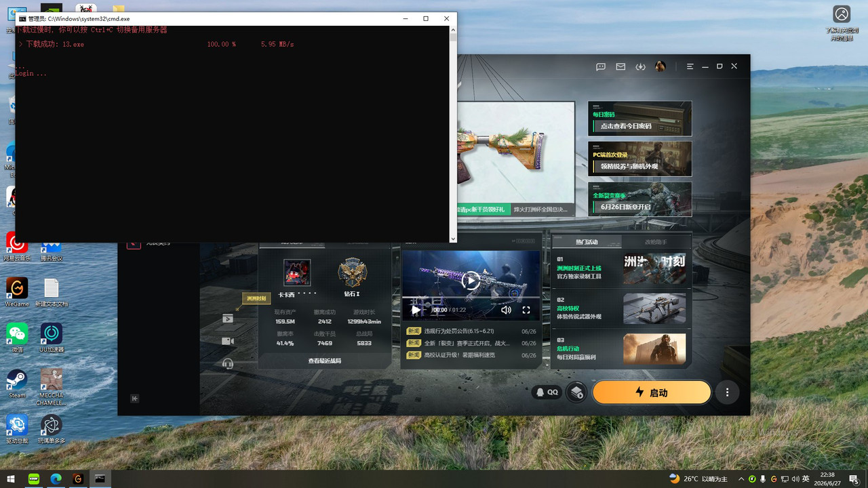Click the 现有资产 159.5M stat
This screenshot has height=488, width=868.
[x=285, y=317]
